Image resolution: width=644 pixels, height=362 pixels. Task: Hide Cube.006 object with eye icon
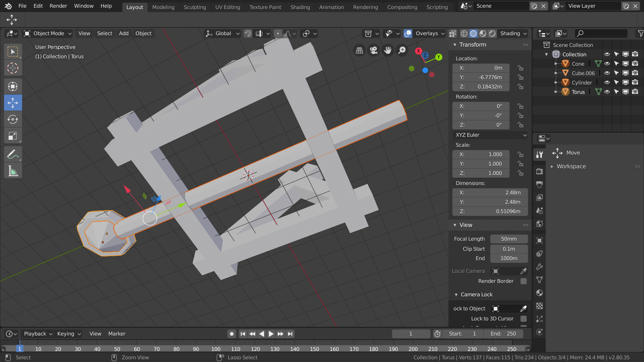click(x=607, y=73)
